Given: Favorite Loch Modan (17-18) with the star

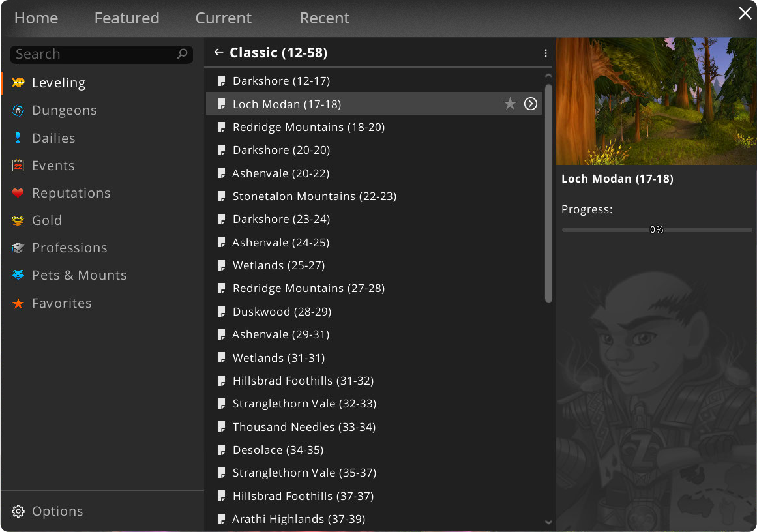Looking at the screenshot, I should 510,104.
